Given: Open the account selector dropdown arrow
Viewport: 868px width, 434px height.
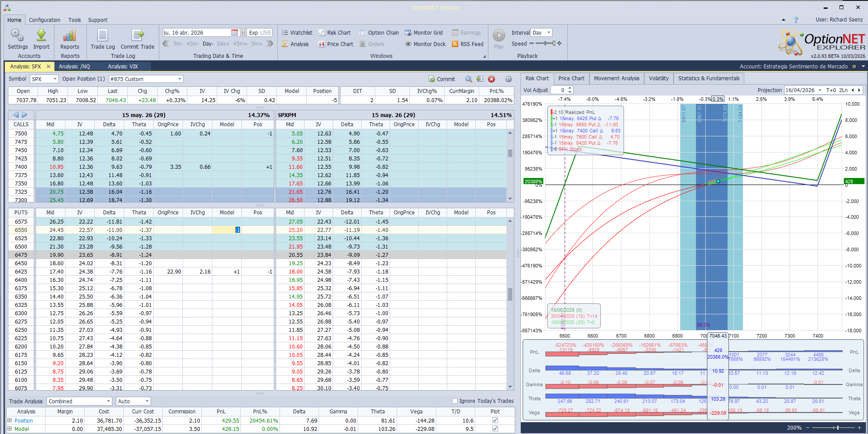Looking at the screenshot, I should tap(863, 67).
